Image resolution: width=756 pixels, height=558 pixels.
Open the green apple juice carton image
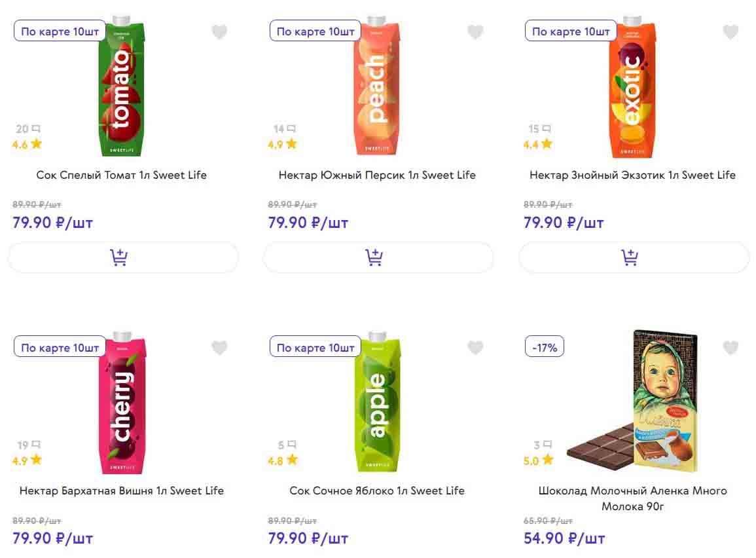click(378, 404)
